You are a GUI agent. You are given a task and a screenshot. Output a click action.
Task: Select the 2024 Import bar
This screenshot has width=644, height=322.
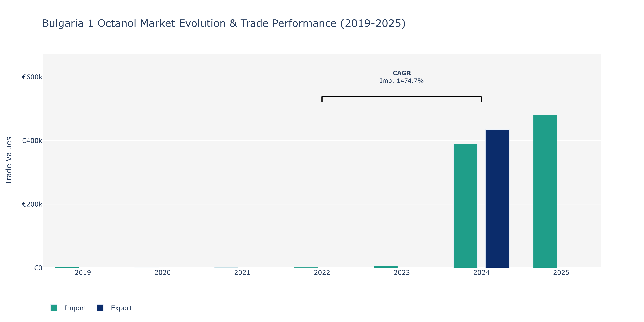(x=465, y=206)
